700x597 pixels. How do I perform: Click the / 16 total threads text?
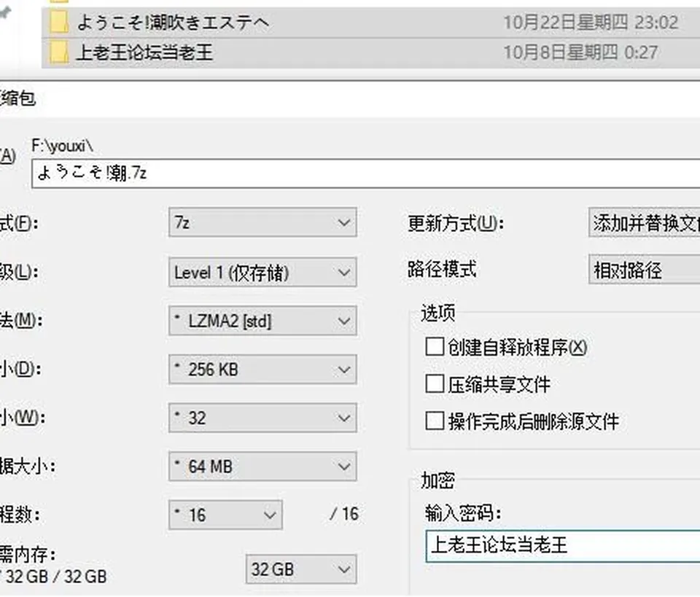click(344, 514)
